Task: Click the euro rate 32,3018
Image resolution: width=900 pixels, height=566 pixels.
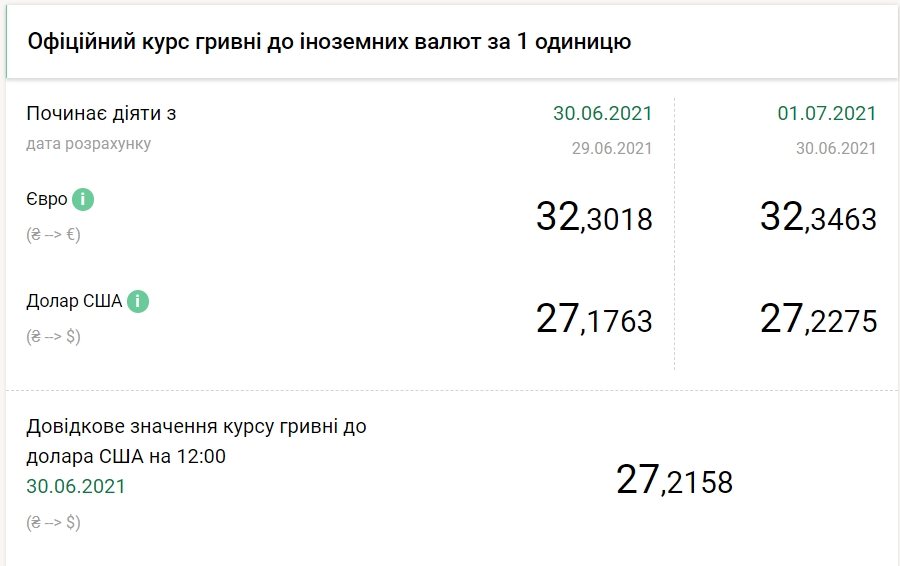Action: tap(594, 217)
